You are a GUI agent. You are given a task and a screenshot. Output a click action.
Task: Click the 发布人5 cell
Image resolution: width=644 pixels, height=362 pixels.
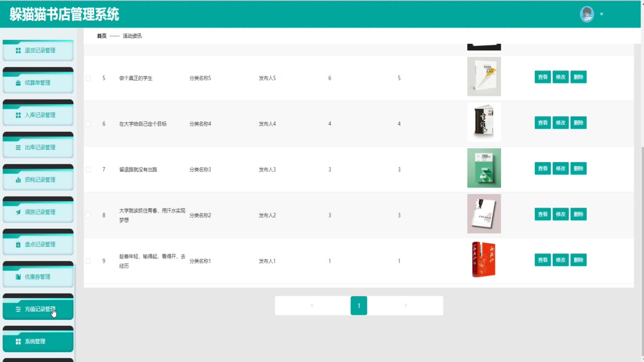[267, 78]
